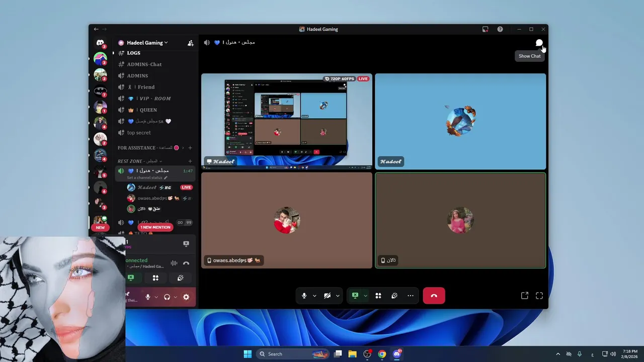Focus owaes.abed video tile
644x362 pixels.
tap(287, 220)
